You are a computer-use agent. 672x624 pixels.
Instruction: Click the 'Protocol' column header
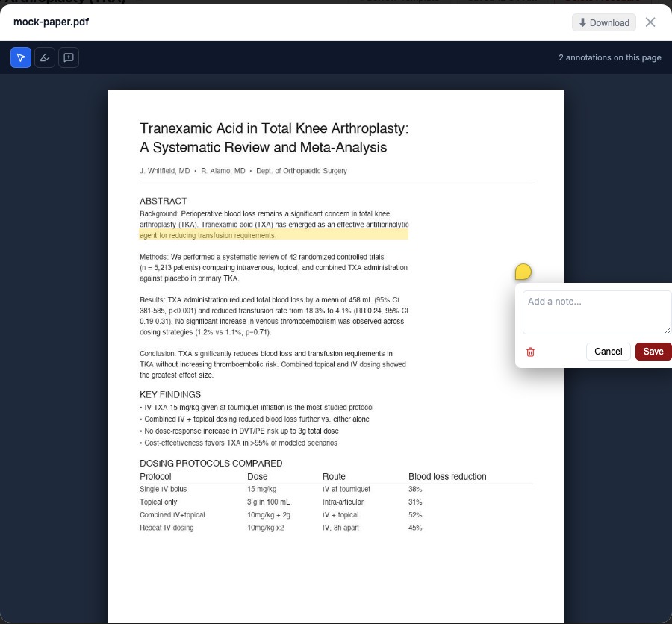(155, 476)
